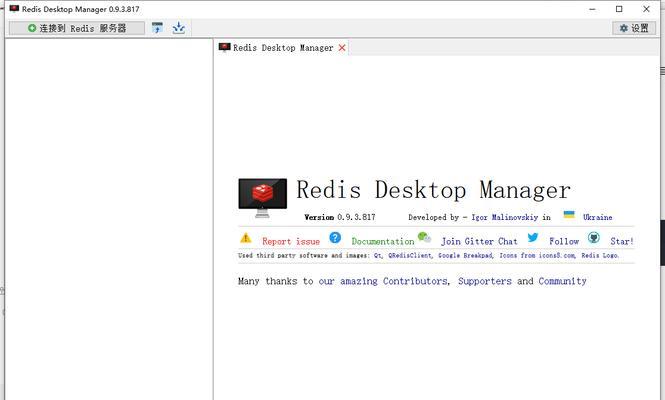Open the QRedisClient link

coord(410,255)
